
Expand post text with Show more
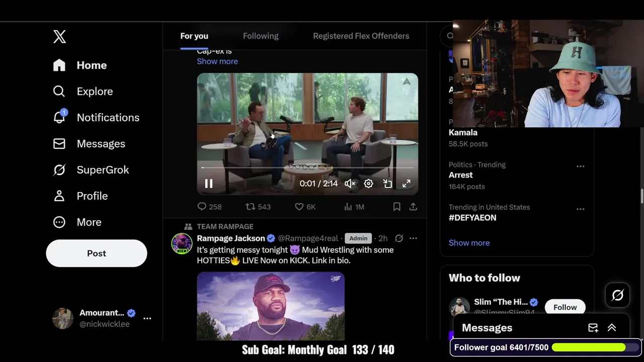coord(217,61)
